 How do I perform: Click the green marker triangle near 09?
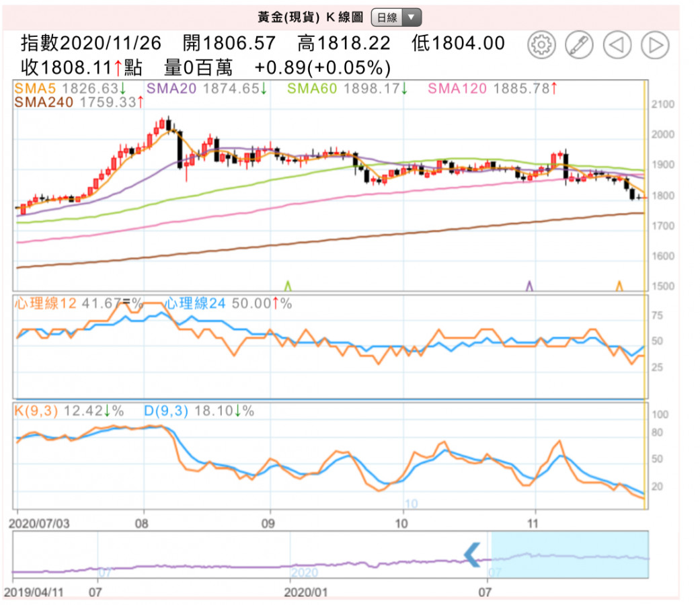click(x=288, y=285)
